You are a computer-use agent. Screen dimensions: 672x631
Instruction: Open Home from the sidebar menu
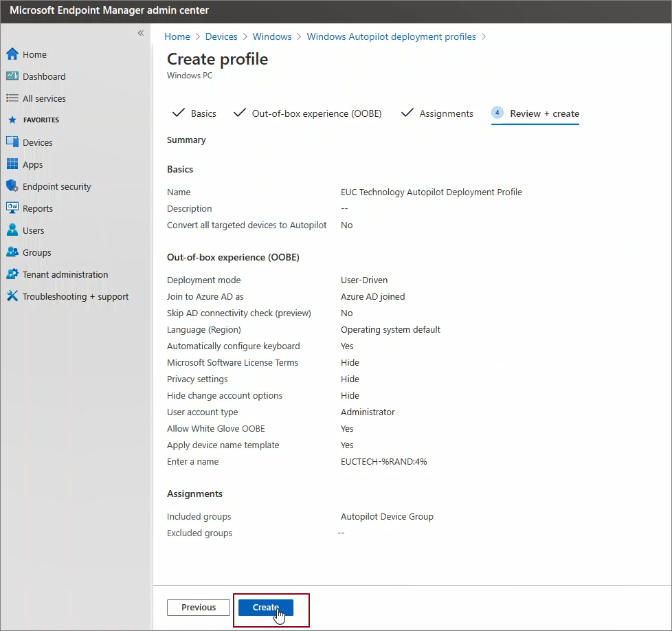click(x=35, y=54)
